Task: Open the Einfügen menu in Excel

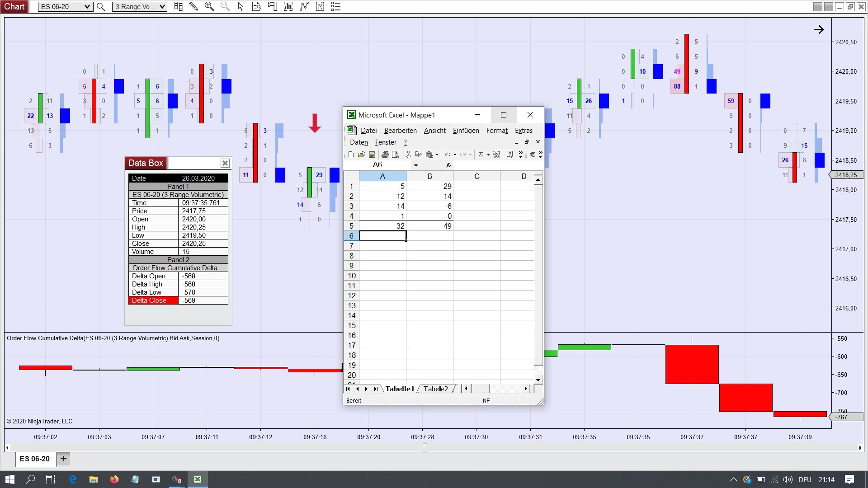Action: click(466, 131)
